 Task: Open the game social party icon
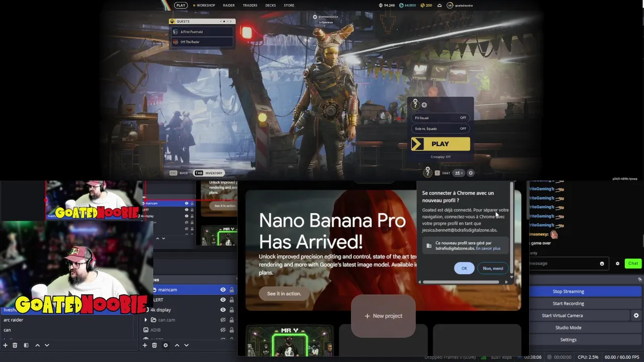tap(459, 173)
